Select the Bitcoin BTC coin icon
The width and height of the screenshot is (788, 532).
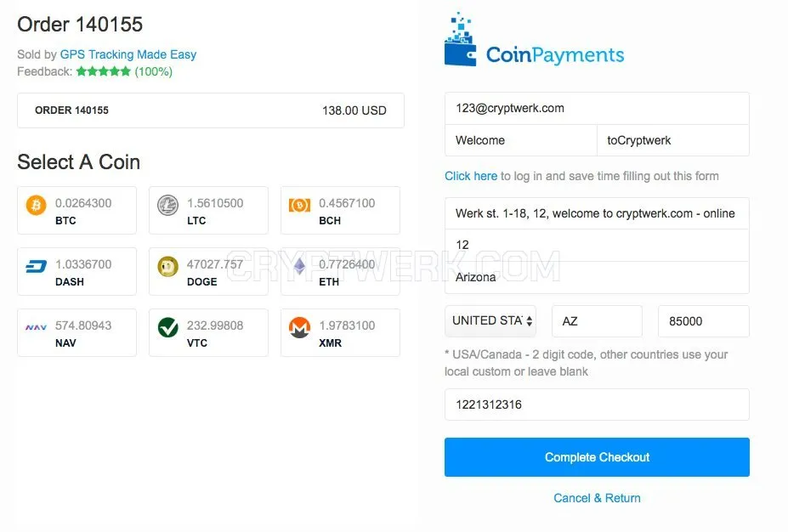coord(37,205)
